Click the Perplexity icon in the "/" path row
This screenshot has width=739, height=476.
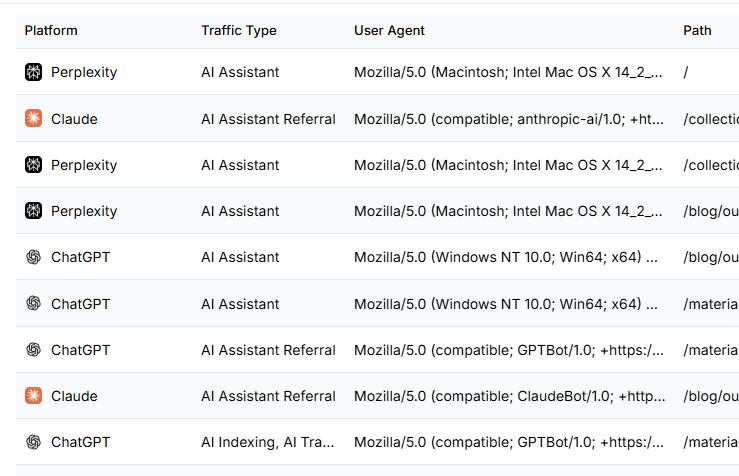33,72
